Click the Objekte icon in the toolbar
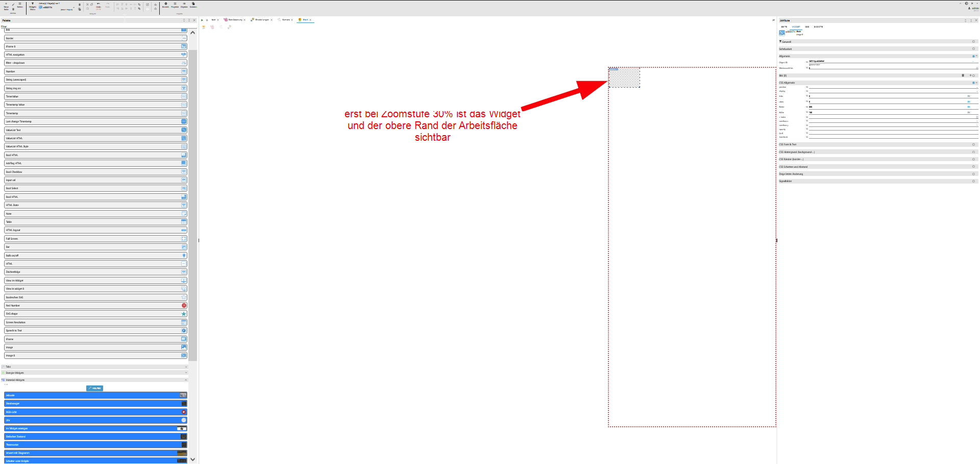 click(x=184, y=4)
